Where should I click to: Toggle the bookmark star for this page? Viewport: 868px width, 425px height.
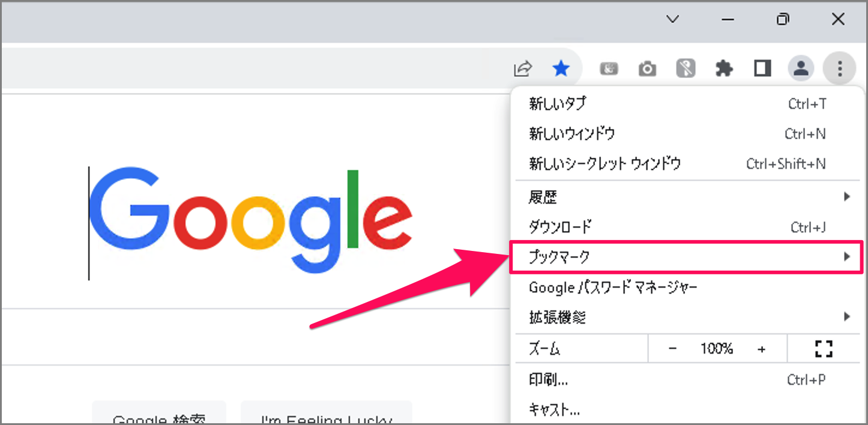[561, 68]
